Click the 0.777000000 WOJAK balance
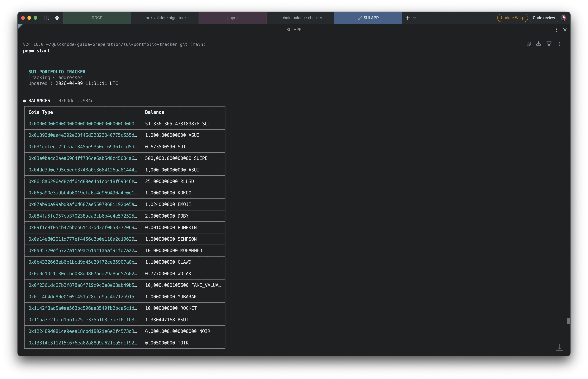The image size is (588, 379). click(x=168, y=274)
